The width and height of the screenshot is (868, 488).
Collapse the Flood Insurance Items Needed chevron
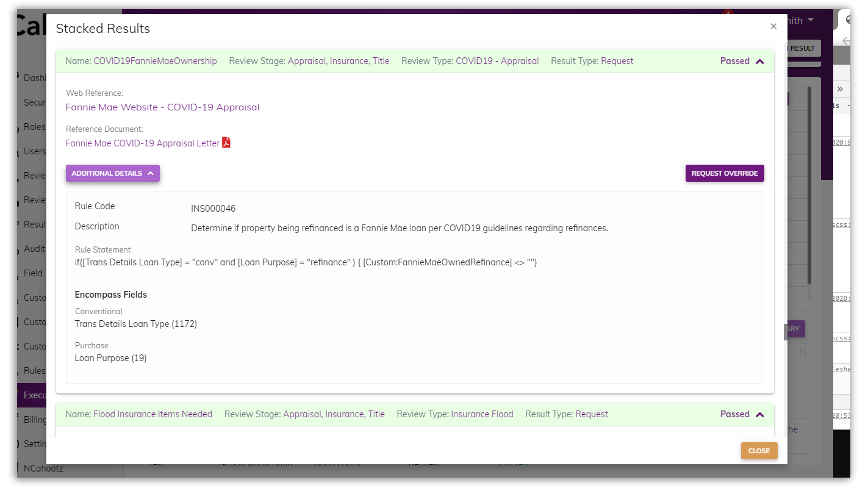760,414
